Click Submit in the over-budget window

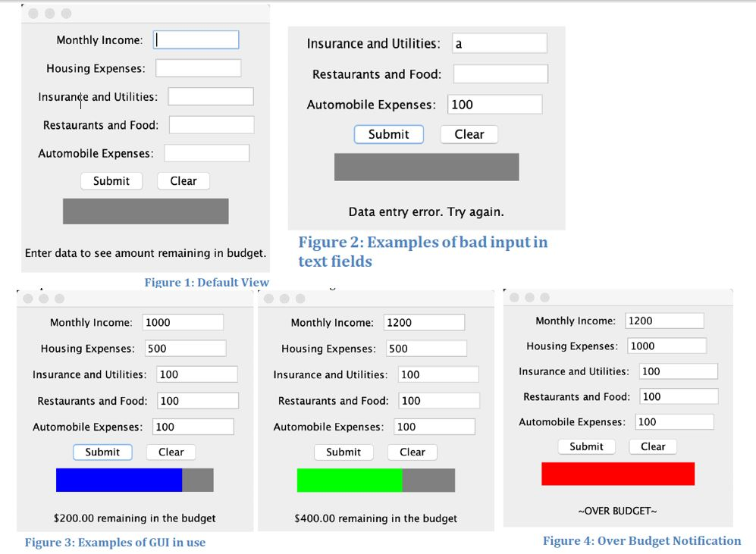586,446
